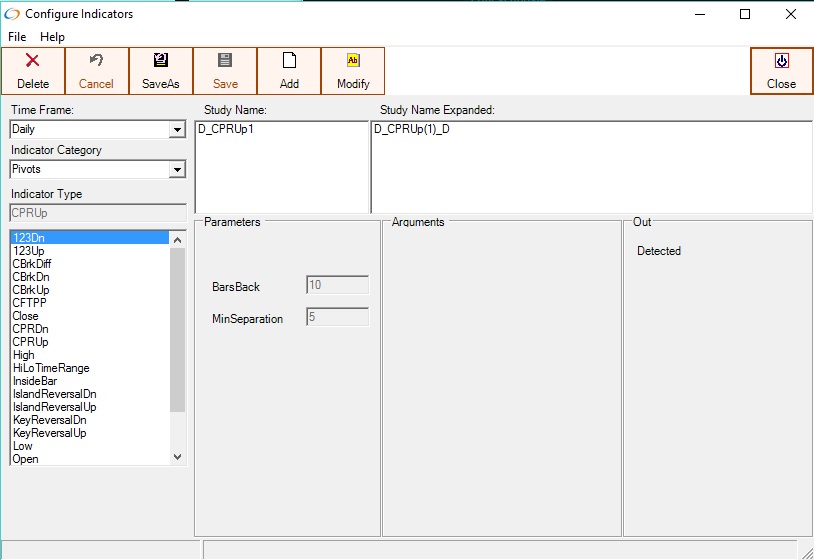
Task: Click the Save floppy disk icon
Action: coord(225,61)
